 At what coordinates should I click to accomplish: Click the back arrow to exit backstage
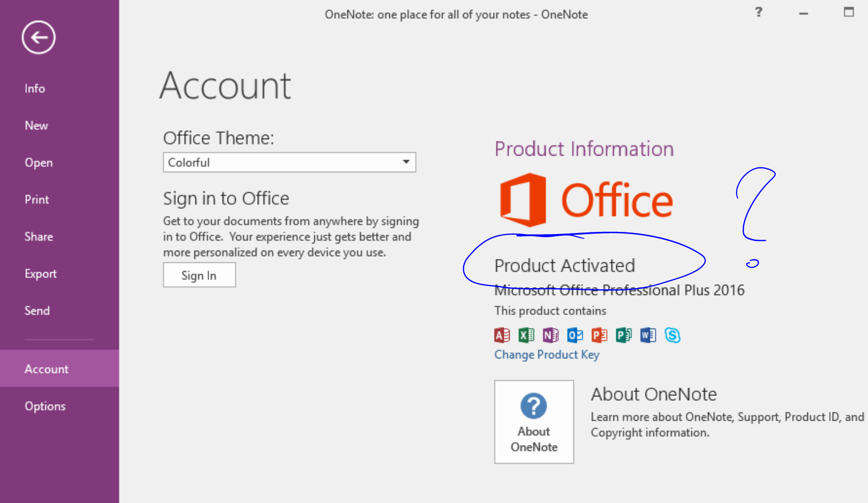point(39,38)
